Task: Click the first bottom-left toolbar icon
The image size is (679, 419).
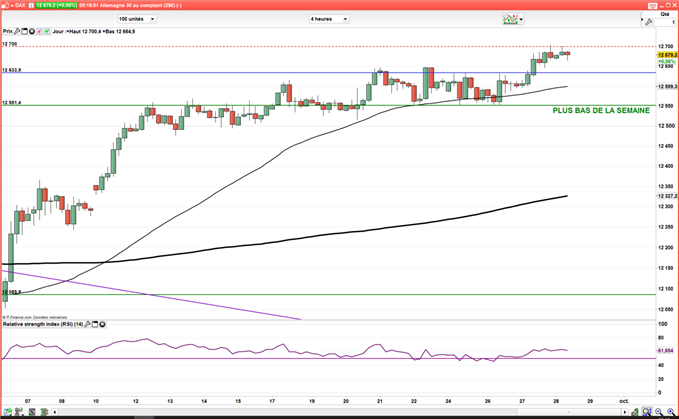Action: [x=7, y=412]
